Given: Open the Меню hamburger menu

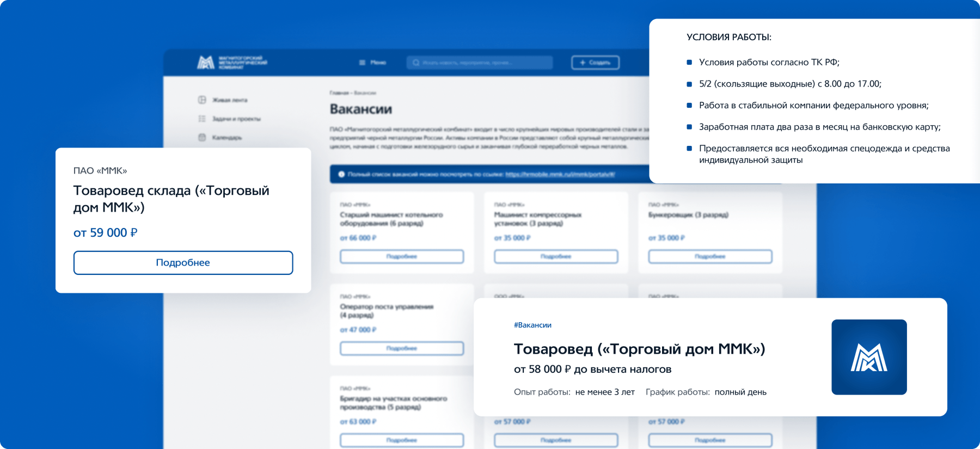Looking at the screenshot, I should click(372, 63).
